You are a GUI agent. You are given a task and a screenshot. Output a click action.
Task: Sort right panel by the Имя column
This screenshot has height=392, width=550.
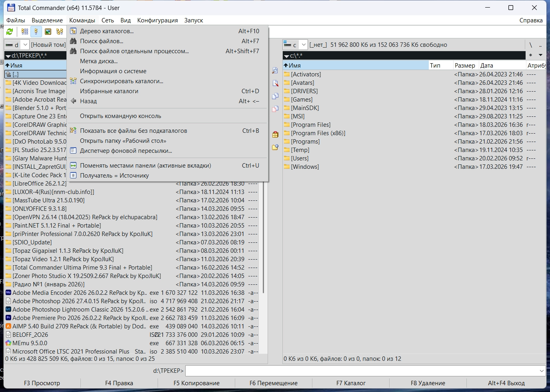[356, 65]
